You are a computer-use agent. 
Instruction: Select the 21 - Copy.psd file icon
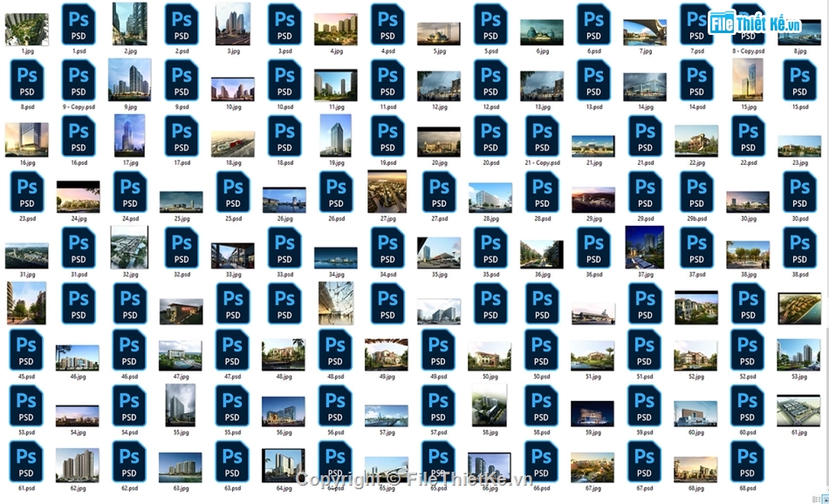[542, 136]
